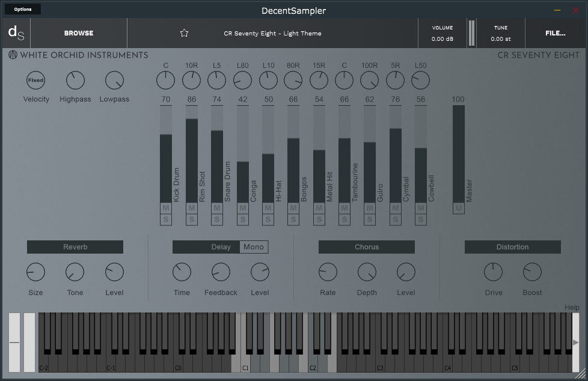
Task: Solo the Kick Drum channel
Action: [x=166, y=219]
